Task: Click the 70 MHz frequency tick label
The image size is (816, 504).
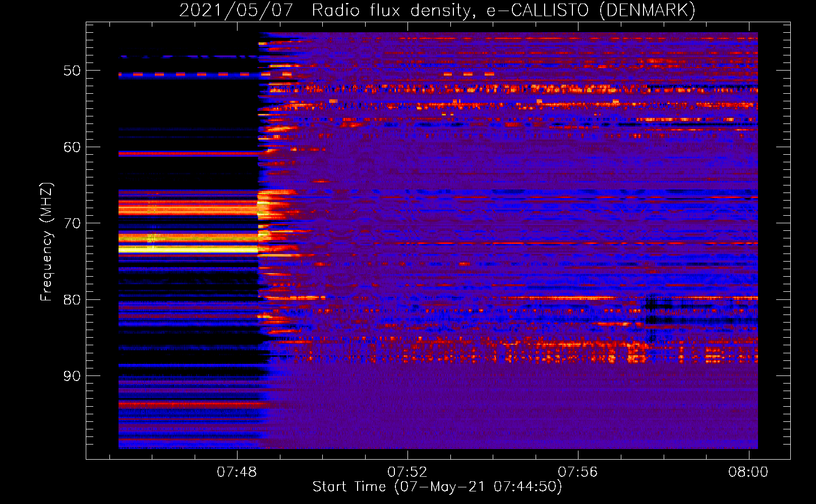Action: (72, 223)
